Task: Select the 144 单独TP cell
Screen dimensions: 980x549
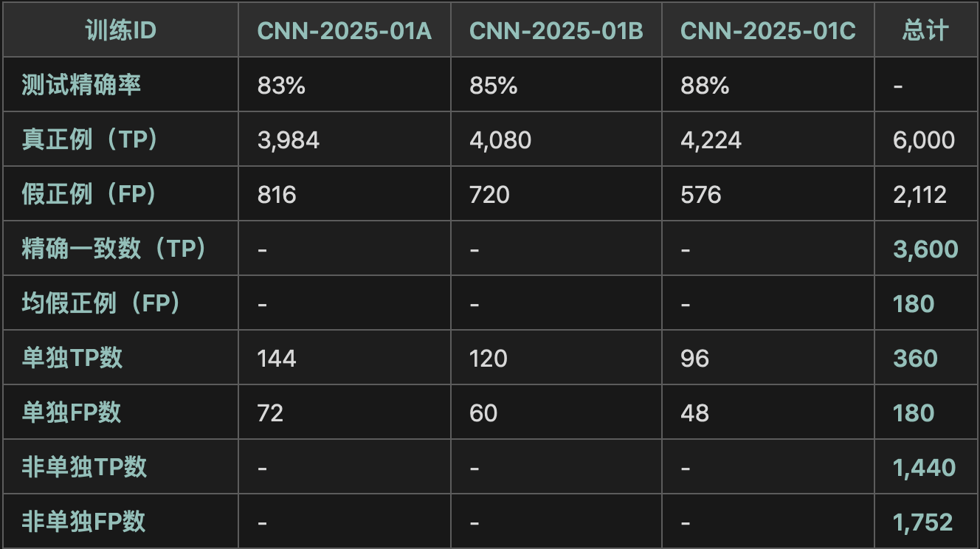Action: pos(277,359)
